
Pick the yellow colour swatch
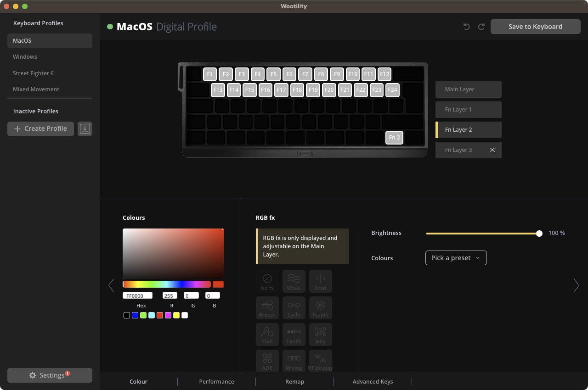click(x=176, y=315)
